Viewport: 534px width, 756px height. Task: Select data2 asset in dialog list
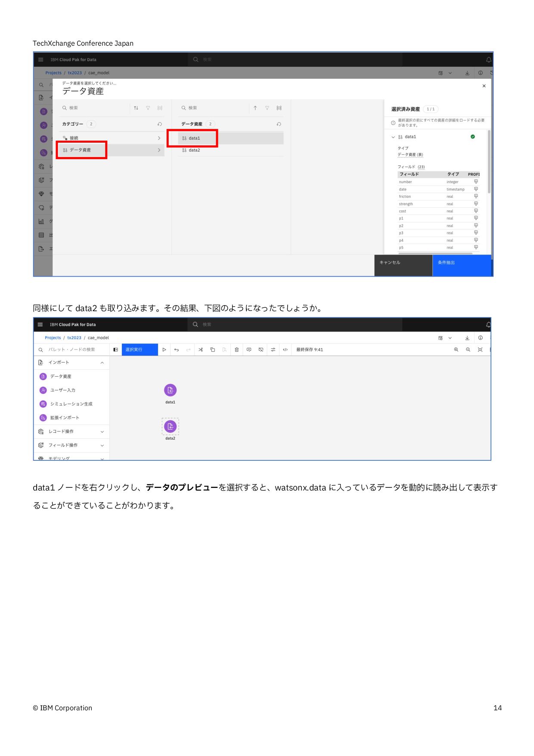pyautogui.click(x=231, y=150)
